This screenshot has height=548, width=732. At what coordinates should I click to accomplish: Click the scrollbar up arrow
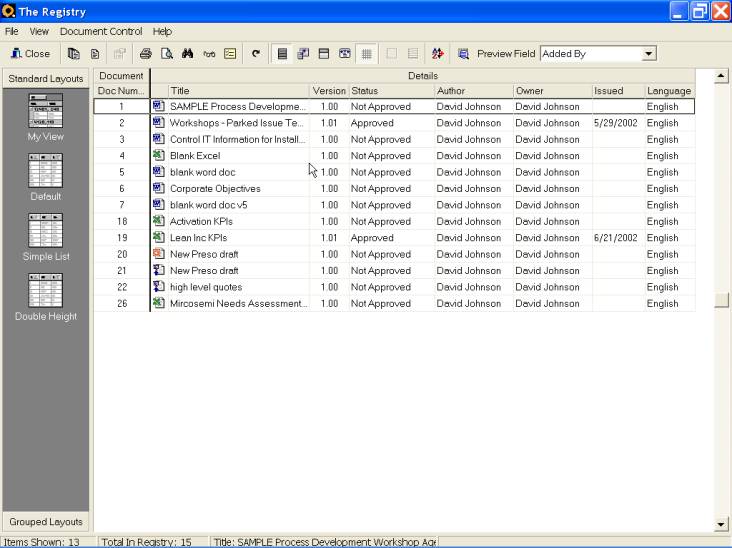(x=721, y=76)
